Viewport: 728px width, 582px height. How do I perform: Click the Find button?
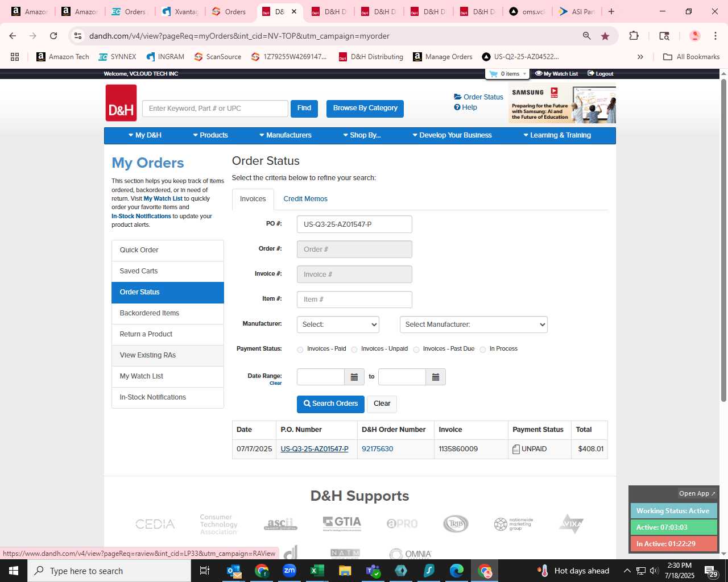304,109
